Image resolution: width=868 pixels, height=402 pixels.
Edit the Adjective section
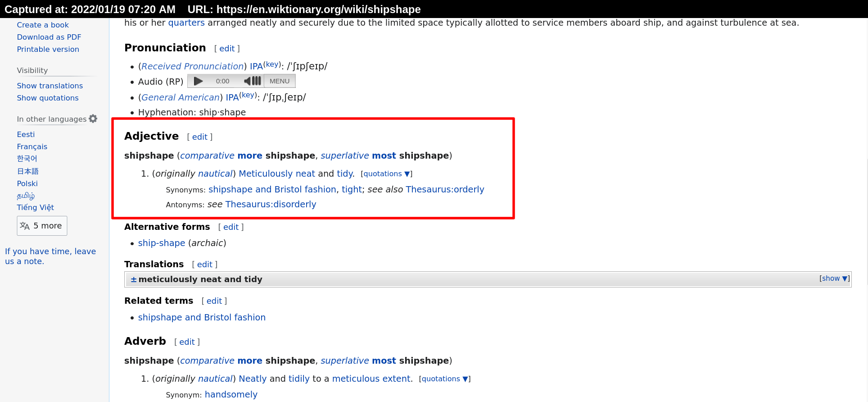tap(200, 137)
